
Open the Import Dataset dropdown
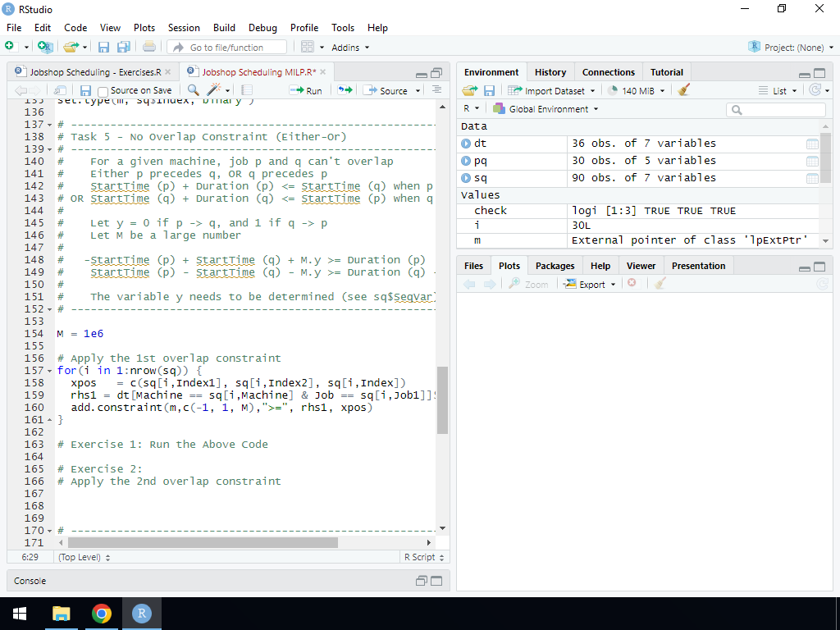click(x=551, y=90)
